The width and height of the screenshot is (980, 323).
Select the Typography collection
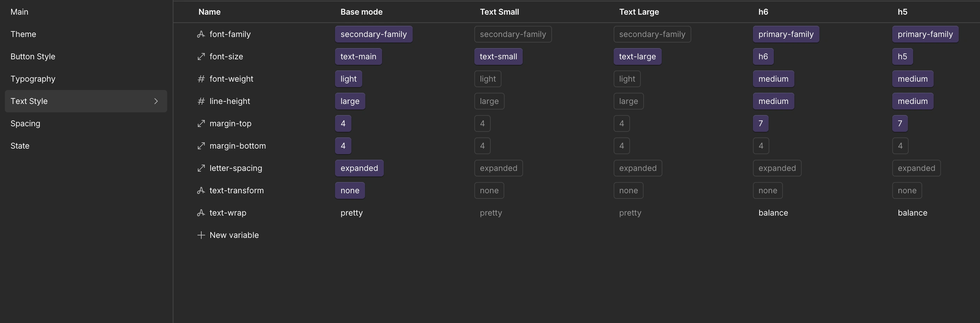point(33,79)
